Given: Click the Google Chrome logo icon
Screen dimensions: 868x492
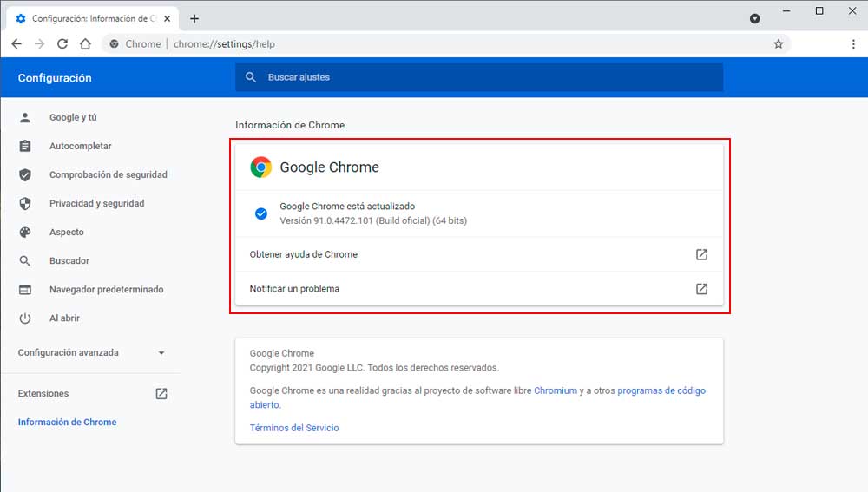Looking at the screenshot, I should (260, 167).
